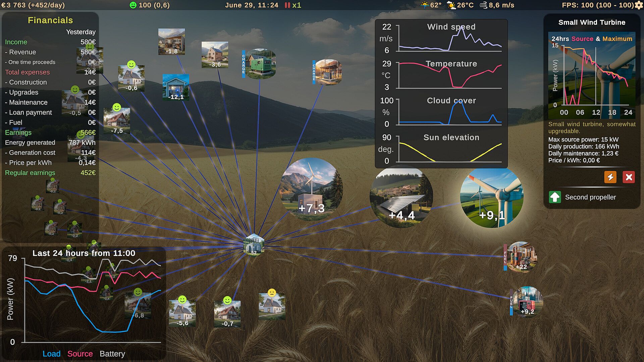Select the +9,1 wind turbine node
644x362 pixels.
[491, 198]
